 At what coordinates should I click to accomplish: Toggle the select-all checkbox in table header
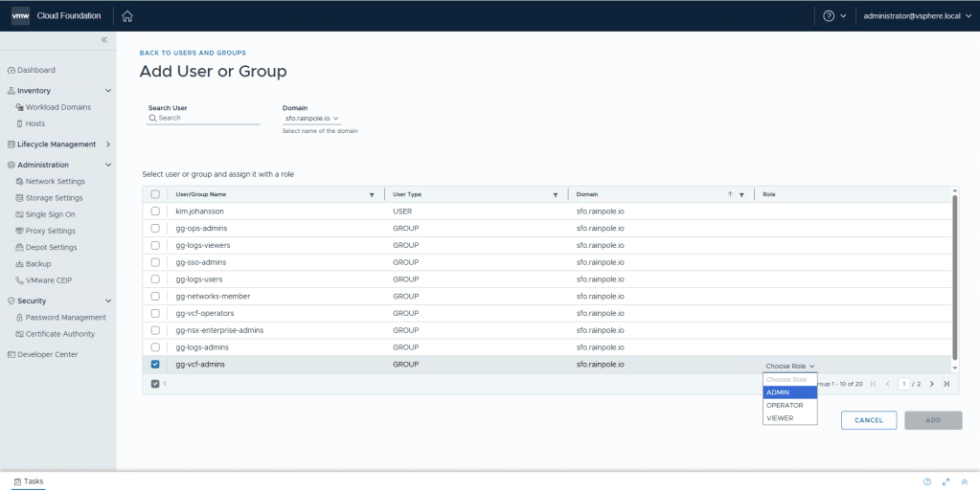155,194
